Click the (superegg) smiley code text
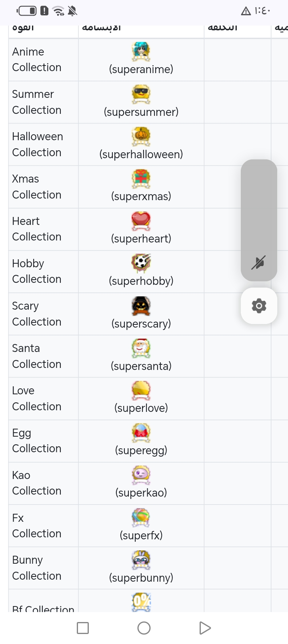Screen dimensions: 288x644 click(x=141, y=450)
